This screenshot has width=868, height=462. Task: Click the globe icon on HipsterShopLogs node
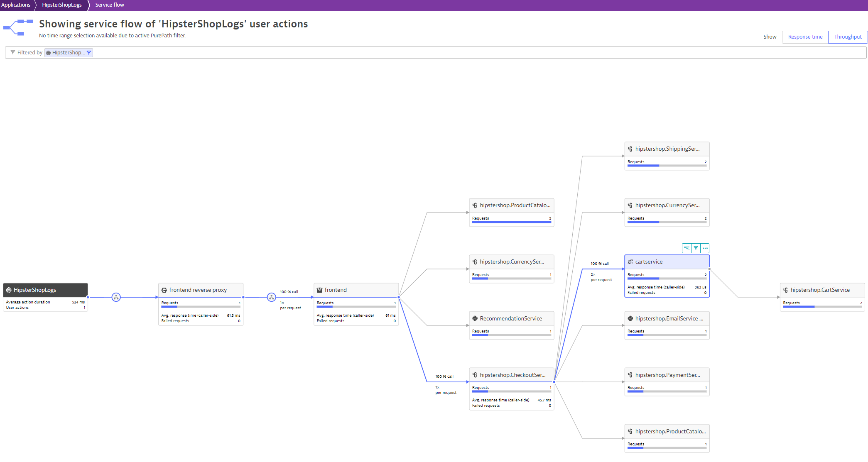click(x=9, y=290)
